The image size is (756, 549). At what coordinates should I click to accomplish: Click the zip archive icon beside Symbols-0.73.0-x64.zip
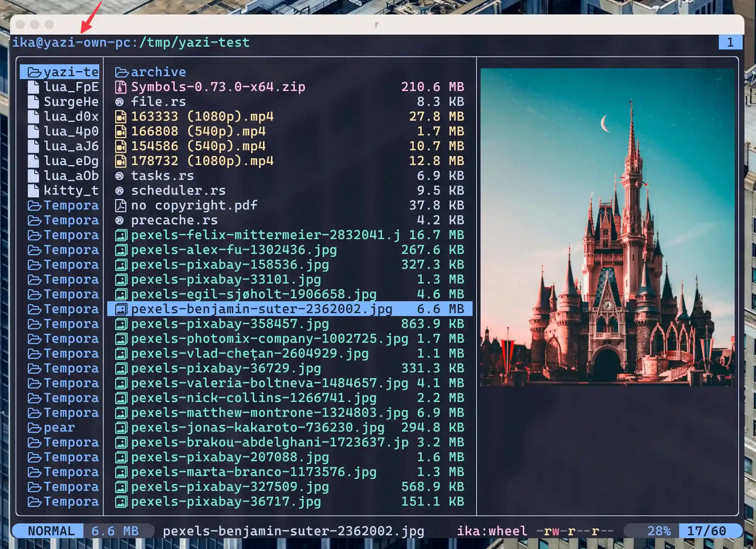click(x=121, y=87)
